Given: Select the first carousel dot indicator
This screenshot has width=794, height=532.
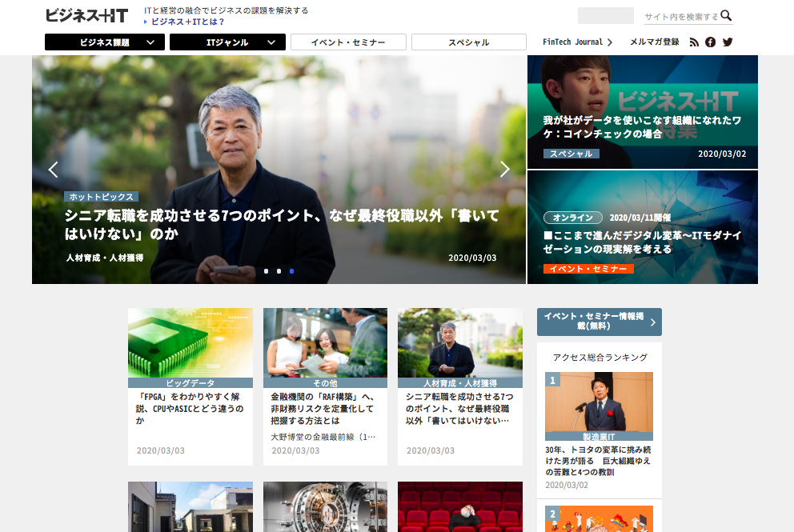Looking at the screenshot, I should pos(266,271).
